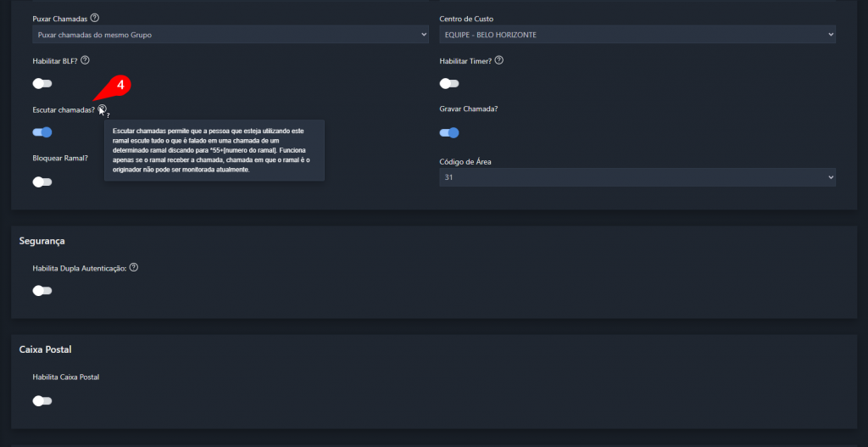
Task: Open the Puxar Chamadas dropdown
Action: coord(231,35)
